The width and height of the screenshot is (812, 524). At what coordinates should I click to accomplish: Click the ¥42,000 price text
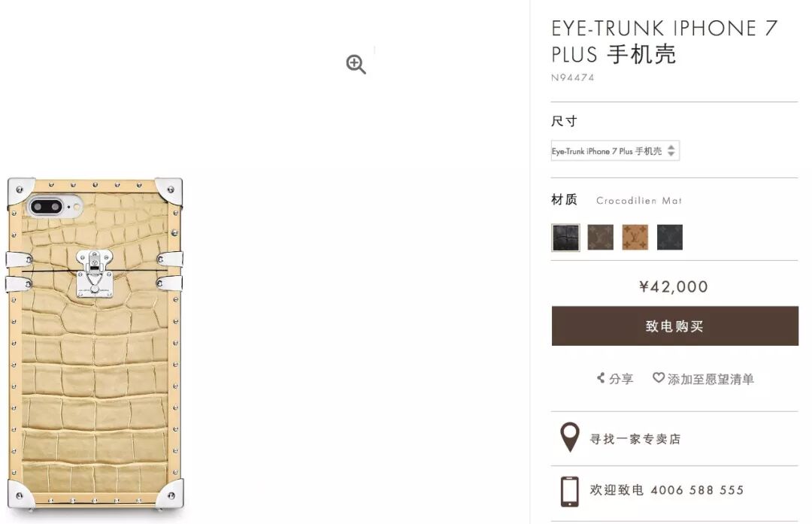point(673,286)
